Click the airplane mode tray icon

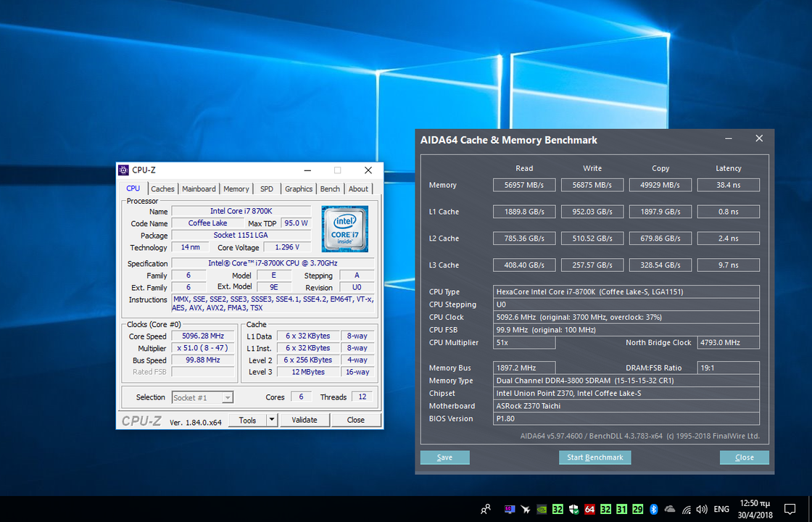(526, 509)
